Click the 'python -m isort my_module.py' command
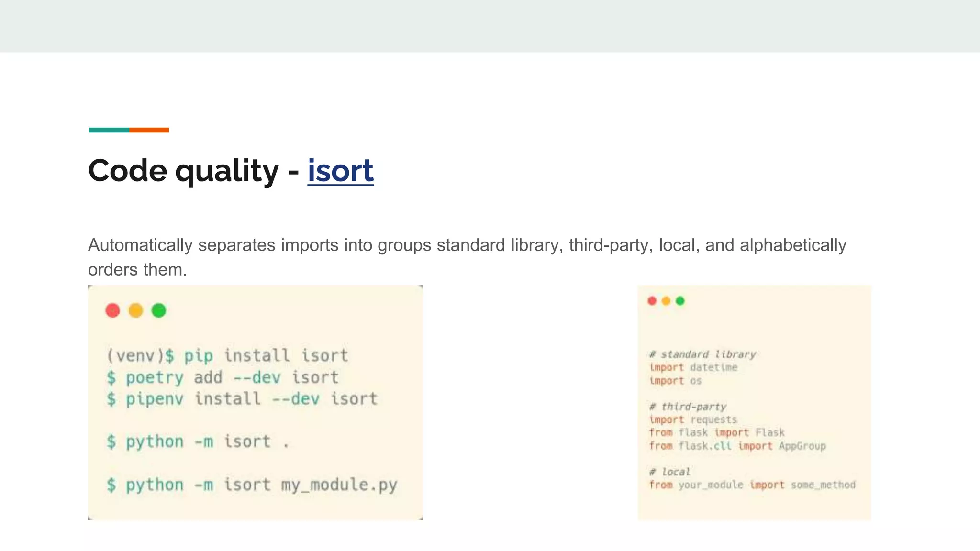 252,485
